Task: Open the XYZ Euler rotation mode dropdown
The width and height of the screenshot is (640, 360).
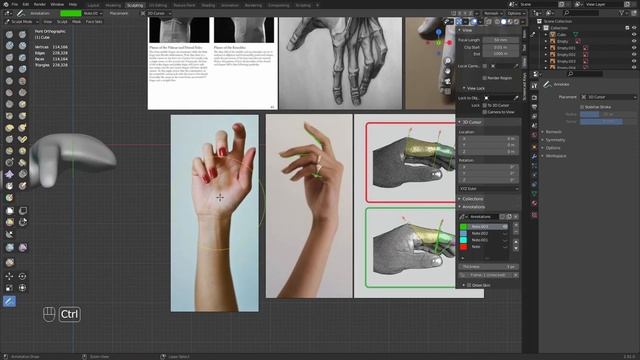Action: pos(489,189)
